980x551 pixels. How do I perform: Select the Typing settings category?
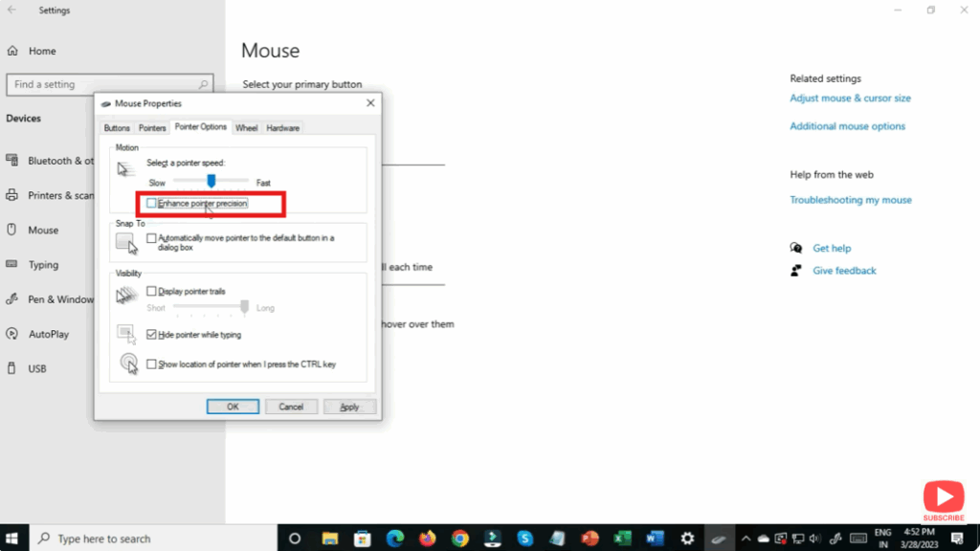pos(42,265)
